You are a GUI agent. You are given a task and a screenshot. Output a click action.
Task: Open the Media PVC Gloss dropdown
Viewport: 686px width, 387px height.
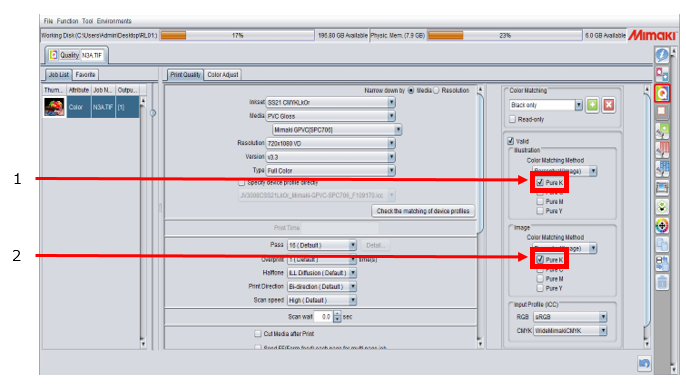(330, 116)
